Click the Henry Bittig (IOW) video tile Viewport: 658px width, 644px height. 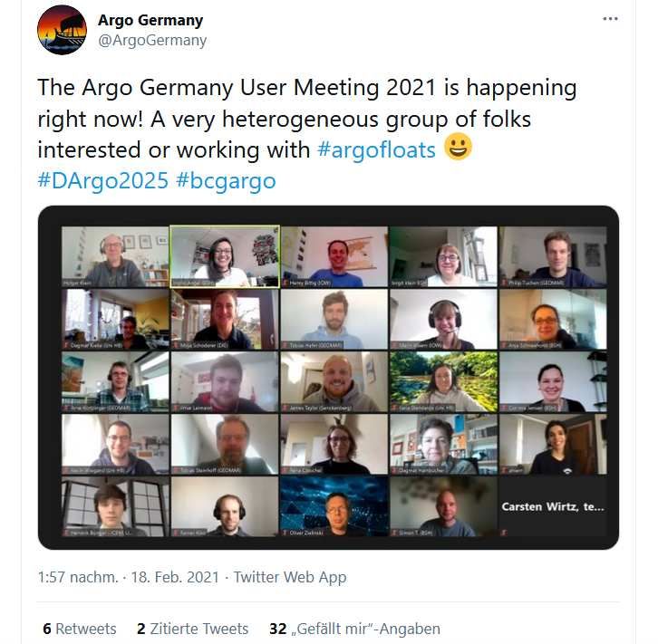(334, 256)
